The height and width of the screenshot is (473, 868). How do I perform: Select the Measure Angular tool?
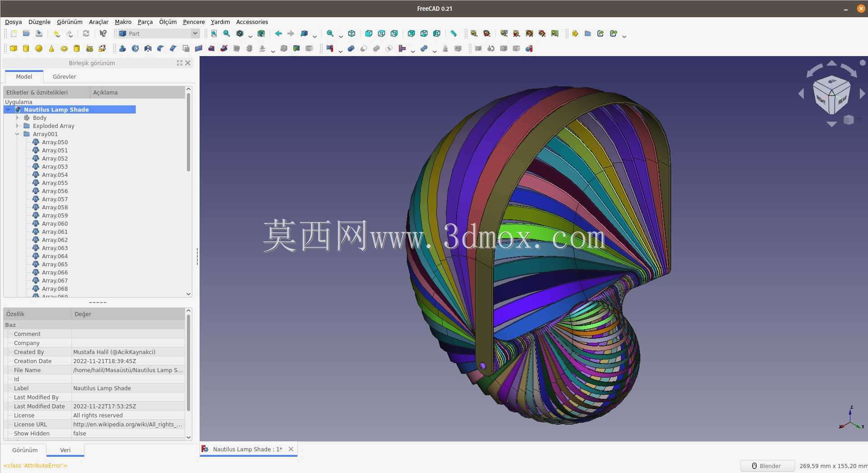(487, 33)
